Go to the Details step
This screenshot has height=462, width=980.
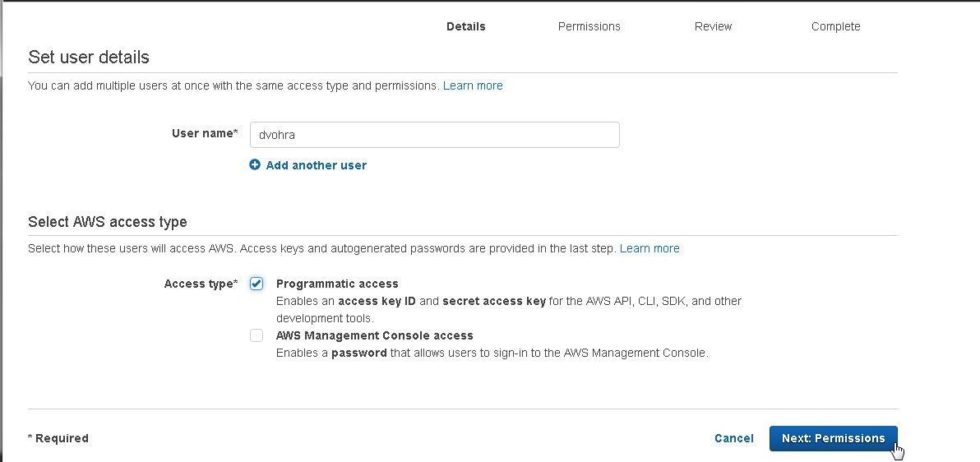coord(465,26)
